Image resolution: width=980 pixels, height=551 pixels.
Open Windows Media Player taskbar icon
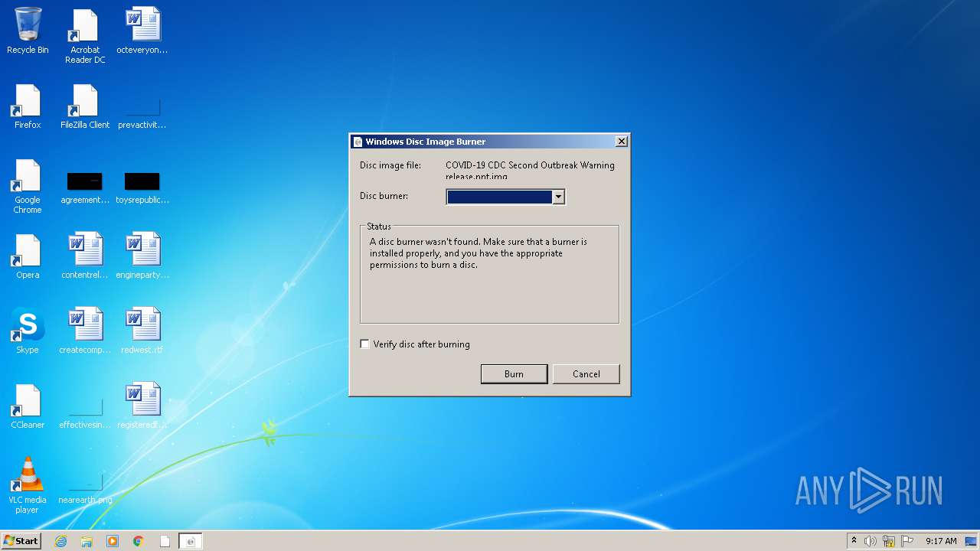coord(113,541)
